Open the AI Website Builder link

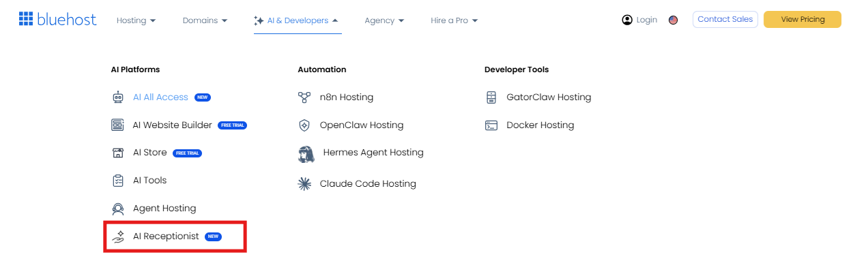[173, 125]
